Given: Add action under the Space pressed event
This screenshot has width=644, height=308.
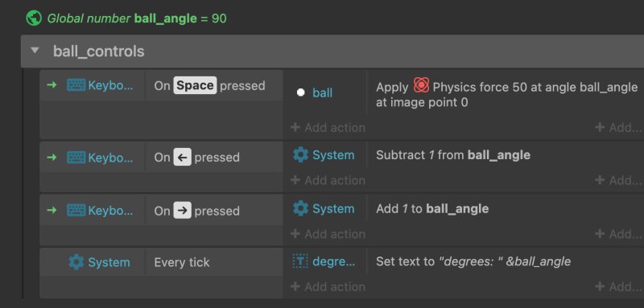Looking at the screenshot, I should point(328,128).
